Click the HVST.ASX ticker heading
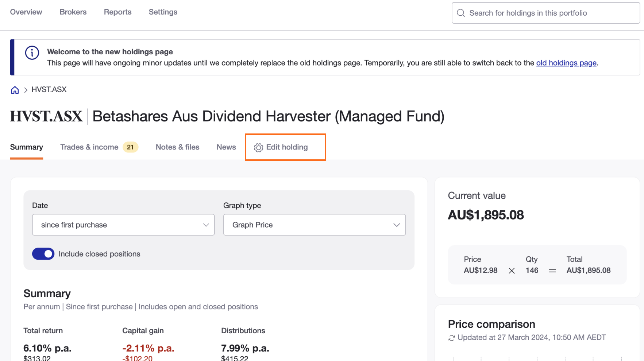This screenshot has width=644, height=361. (46, 116)
